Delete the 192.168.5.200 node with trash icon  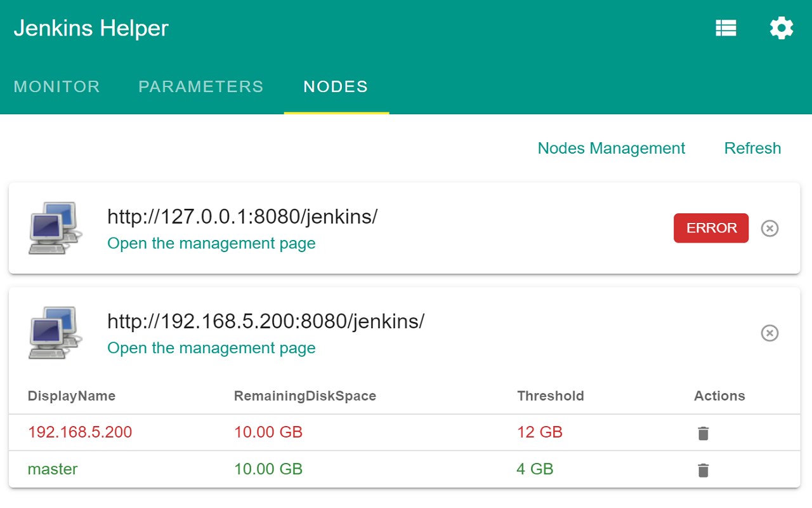coord(703,433)
